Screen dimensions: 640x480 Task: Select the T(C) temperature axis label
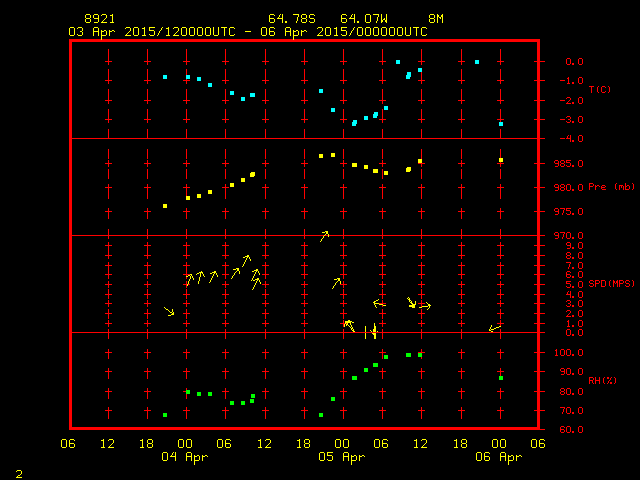pyautogui.click(x=600, y=90)
